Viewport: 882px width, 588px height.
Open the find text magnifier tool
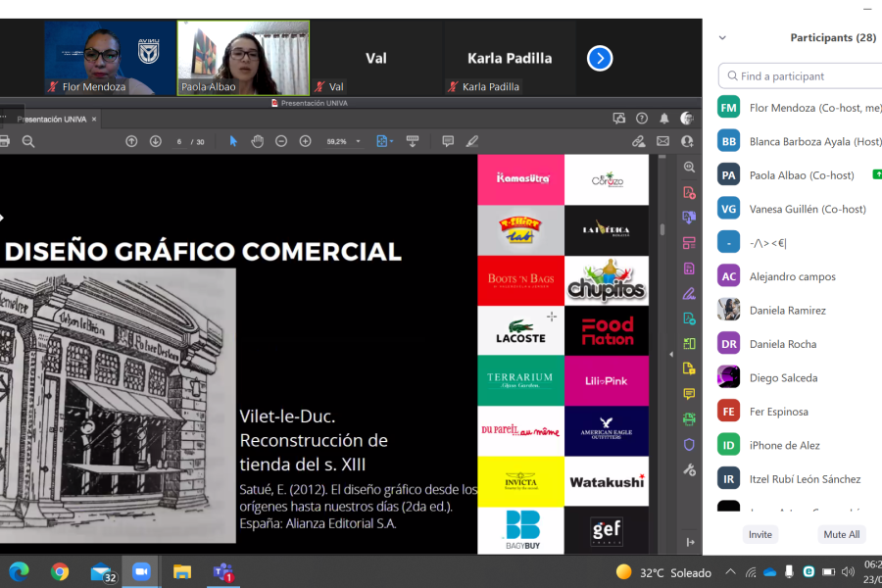28,142
